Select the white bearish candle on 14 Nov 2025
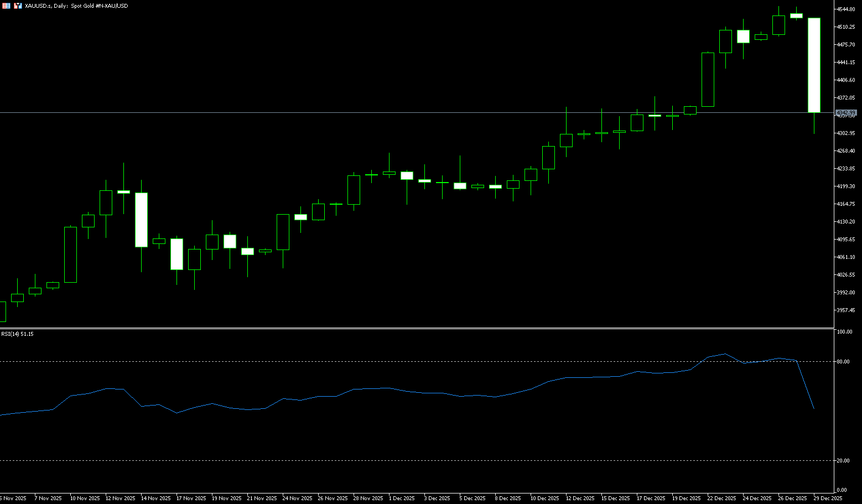 click(141, 220)
